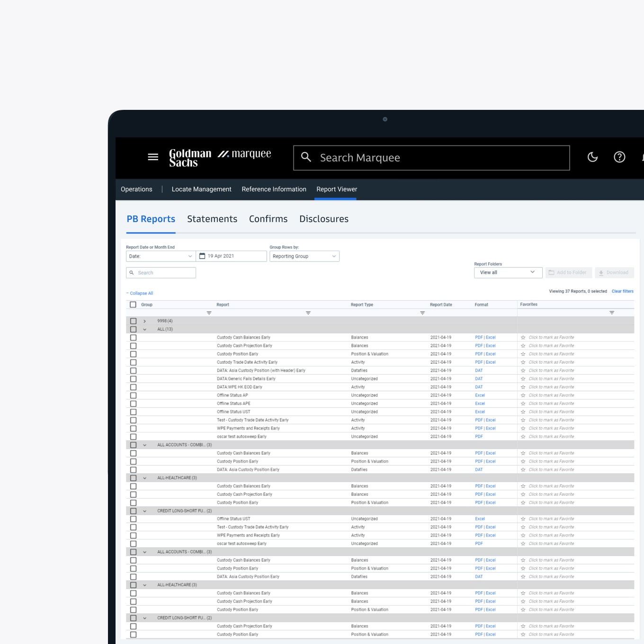Screen dimensions: 644x644
Task: Click the Clear filters link
Action: [x=623, y=291]
